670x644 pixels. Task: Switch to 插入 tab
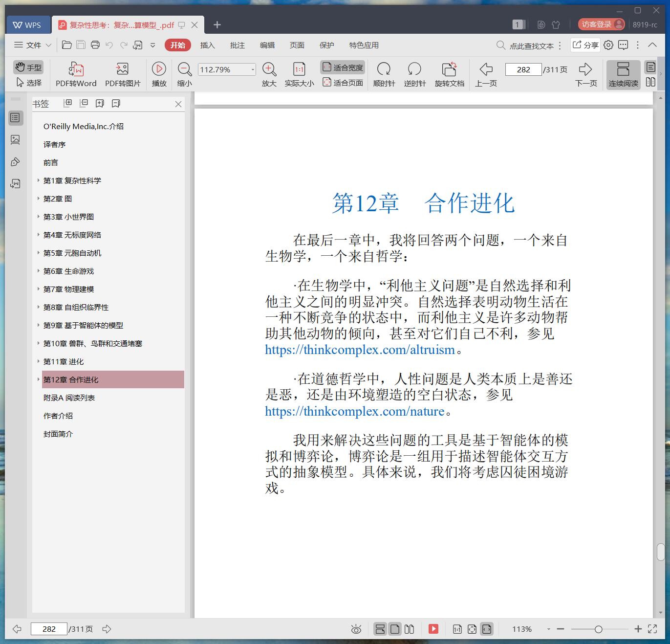coord(207,45)
